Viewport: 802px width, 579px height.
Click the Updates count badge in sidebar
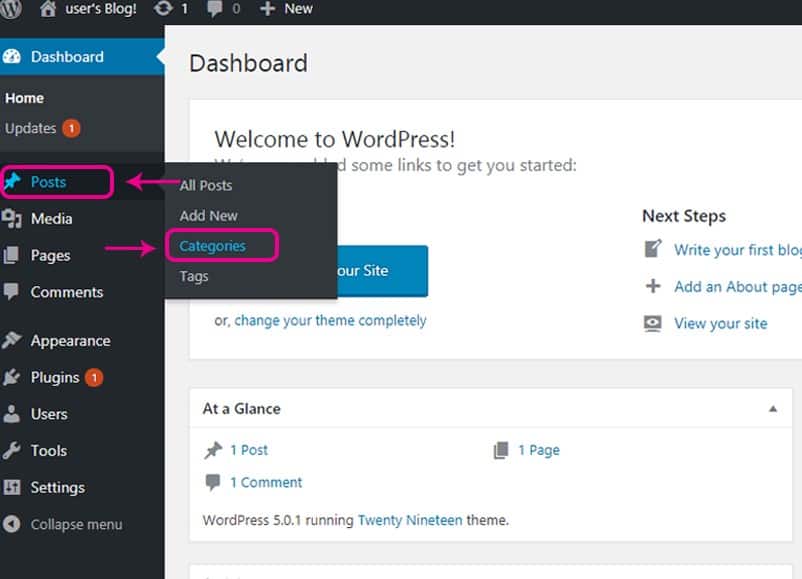pos(72,128)
